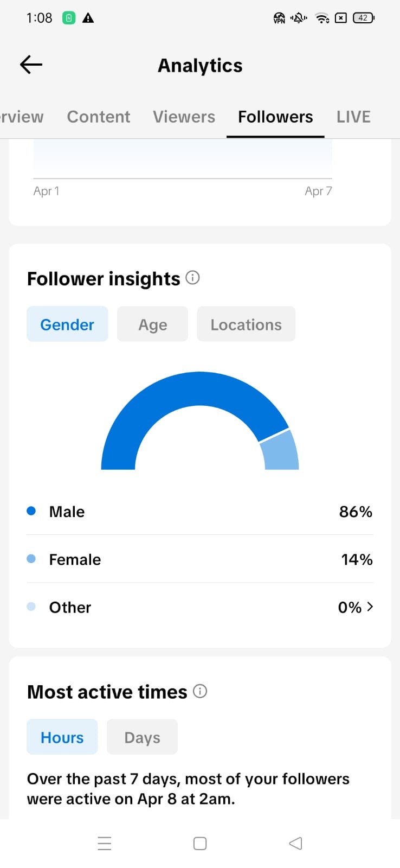Switch insights to Age

pyautogui.click(x=152, y=324)
